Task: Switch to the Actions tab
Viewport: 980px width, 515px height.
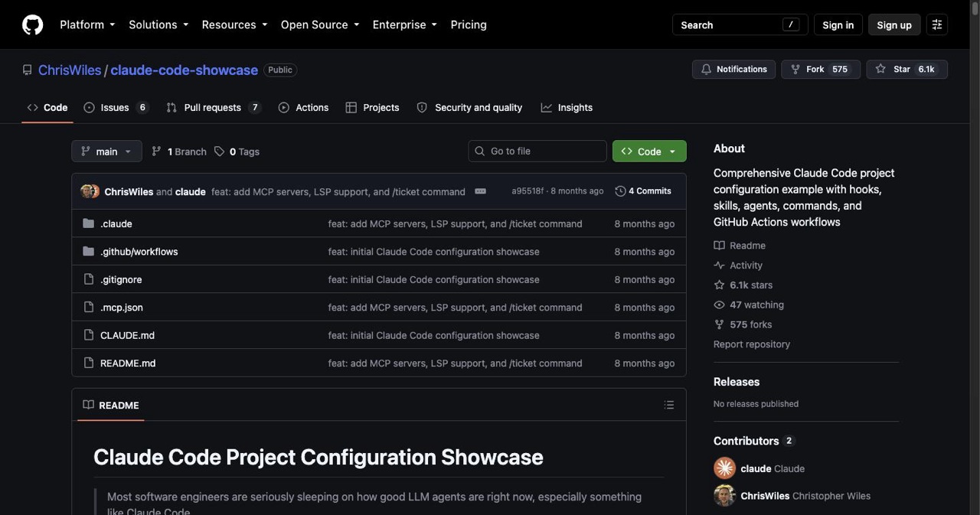Action: tap(304, 107)
